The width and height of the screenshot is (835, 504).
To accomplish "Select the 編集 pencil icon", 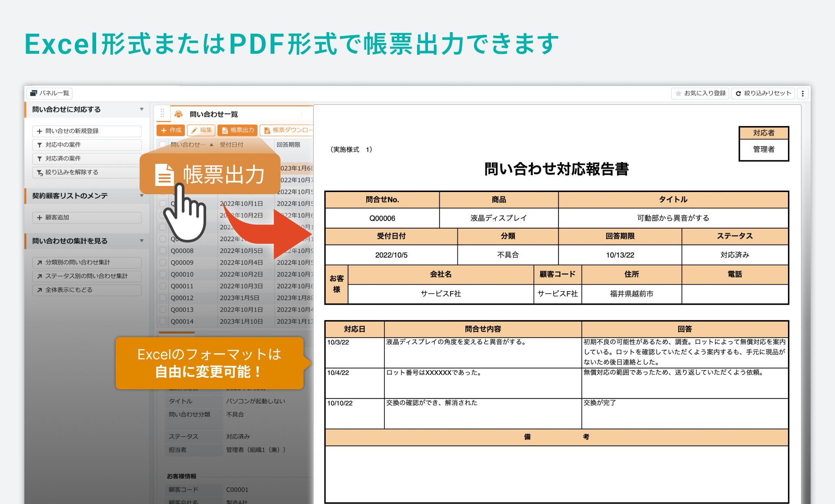I will 194,129.
